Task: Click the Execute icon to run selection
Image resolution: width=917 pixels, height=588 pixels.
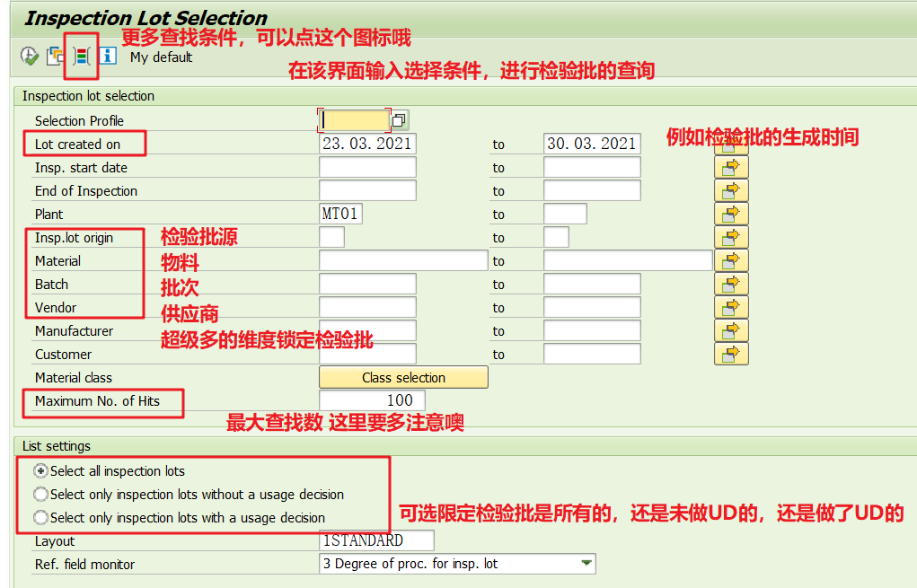Action: point(28,56)
